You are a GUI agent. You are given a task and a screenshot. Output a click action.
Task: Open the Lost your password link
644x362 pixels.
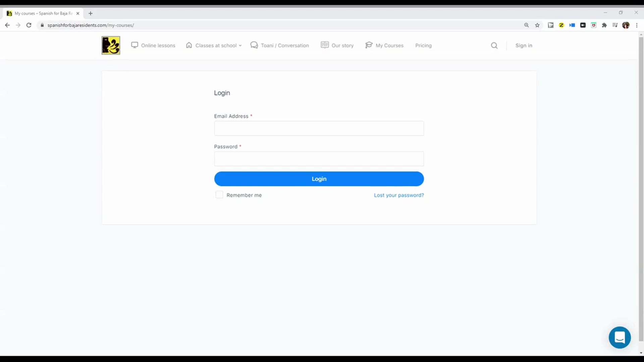pos(398,195)
